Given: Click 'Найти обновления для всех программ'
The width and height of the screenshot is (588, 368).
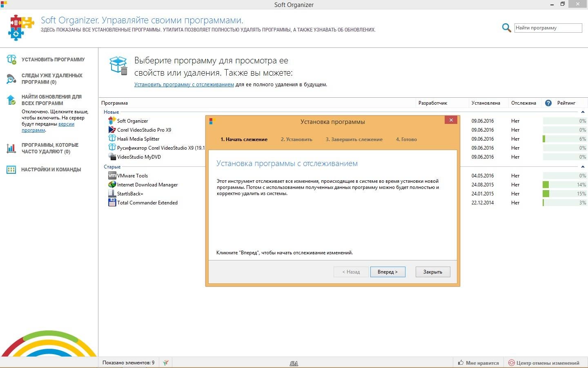Looking at the screenshot, I should click(x=51, y=100).
